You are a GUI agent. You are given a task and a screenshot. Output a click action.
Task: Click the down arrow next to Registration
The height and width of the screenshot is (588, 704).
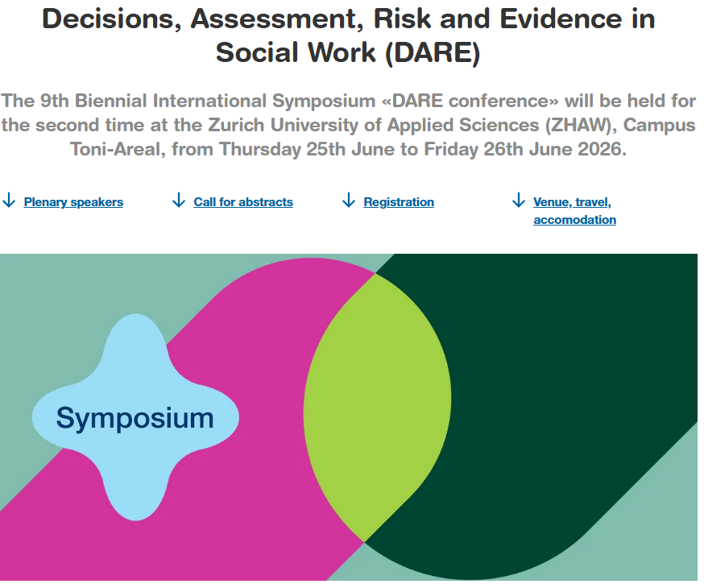pyautogui.click(x=349, y=201)
